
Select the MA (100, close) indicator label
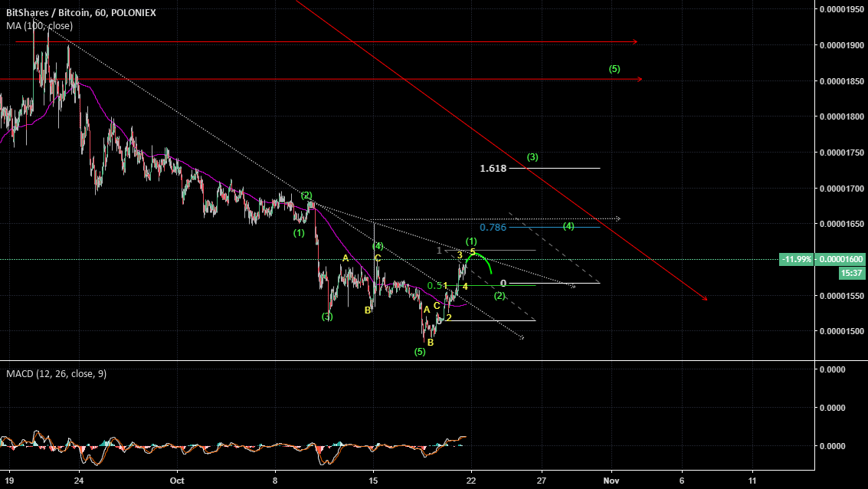pos(39,25)
